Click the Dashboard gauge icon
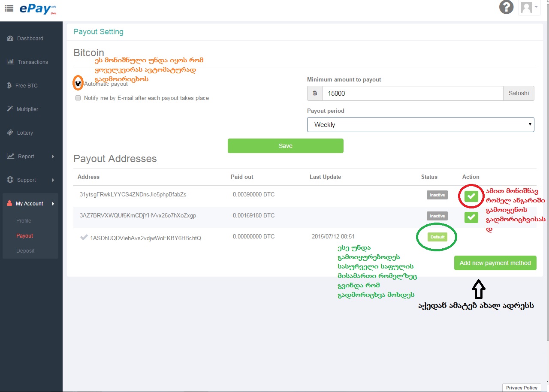Viewport: 549px width, 392px height. (10, 39)
